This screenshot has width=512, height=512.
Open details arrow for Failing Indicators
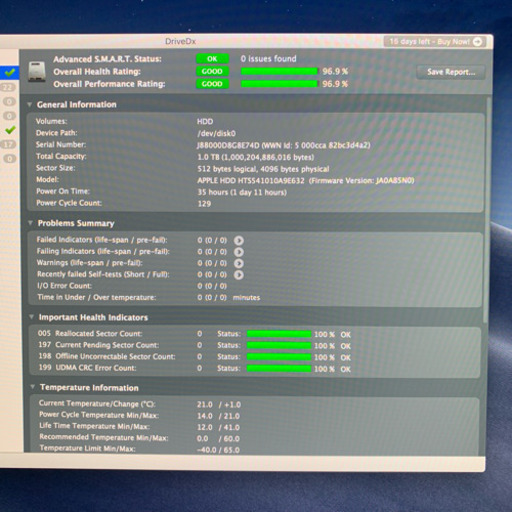point(239,252)
